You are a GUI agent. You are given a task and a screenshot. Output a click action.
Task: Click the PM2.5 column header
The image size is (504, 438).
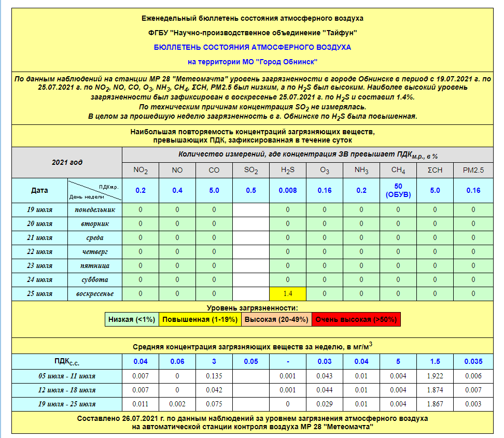point(473,170)
